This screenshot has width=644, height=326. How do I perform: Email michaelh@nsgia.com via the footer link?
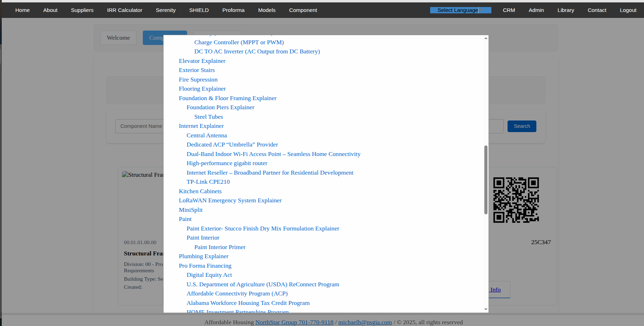365,322
